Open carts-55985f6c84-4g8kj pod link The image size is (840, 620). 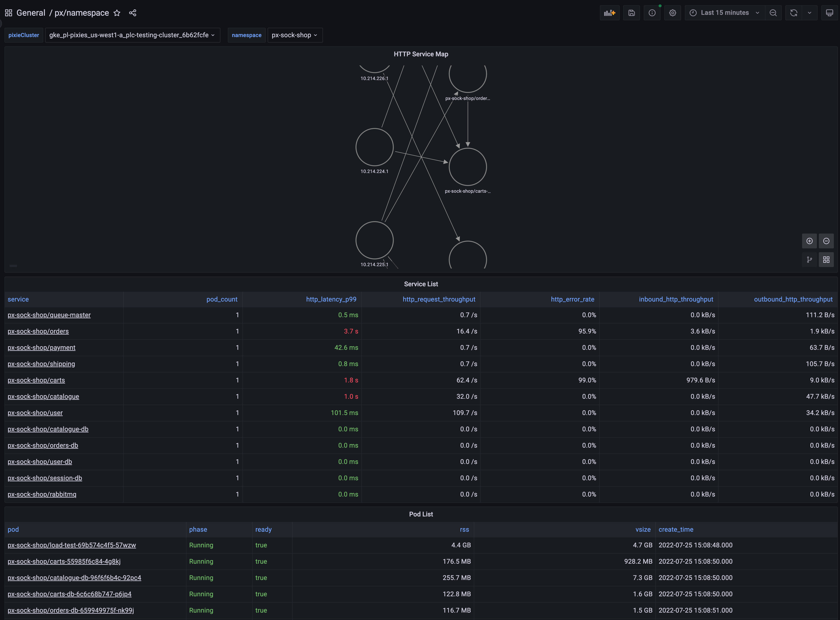[64, 561]
